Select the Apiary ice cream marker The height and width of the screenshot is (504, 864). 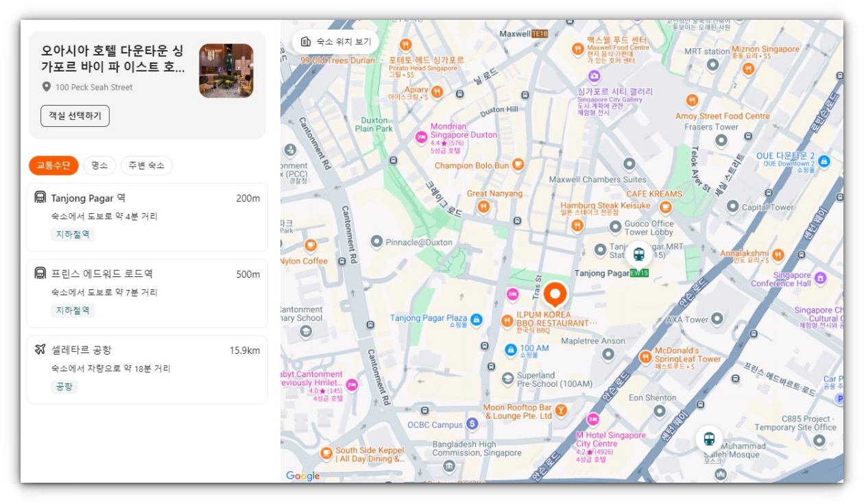coord(437,91)
